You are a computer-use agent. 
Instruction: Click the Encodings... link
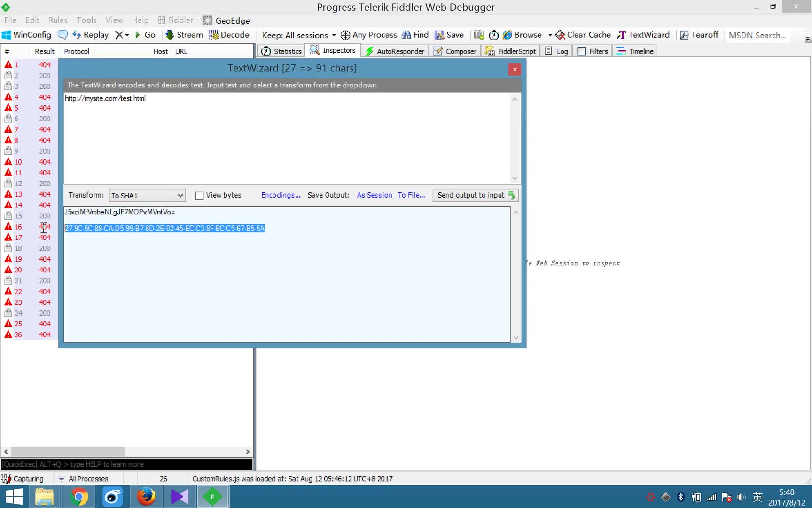[281, 195]
